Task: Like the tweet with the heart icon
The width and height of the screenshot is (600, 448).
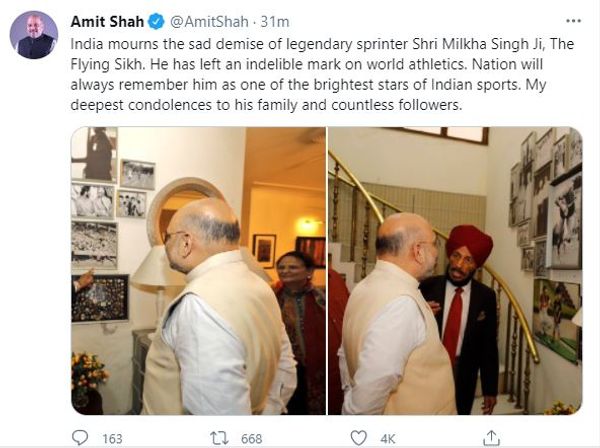Action: pyautogui.click(x=359, y=438)
